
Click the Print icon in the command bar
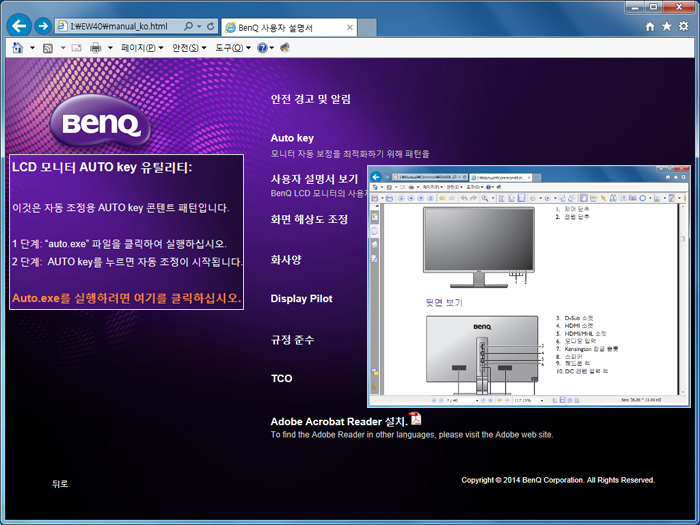96,47
